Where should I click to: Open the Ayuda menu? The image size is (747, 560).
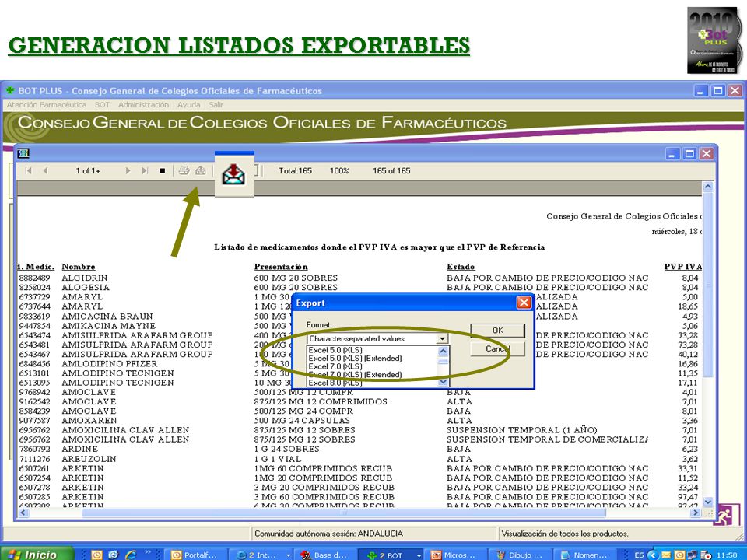(x=188, y=105)
